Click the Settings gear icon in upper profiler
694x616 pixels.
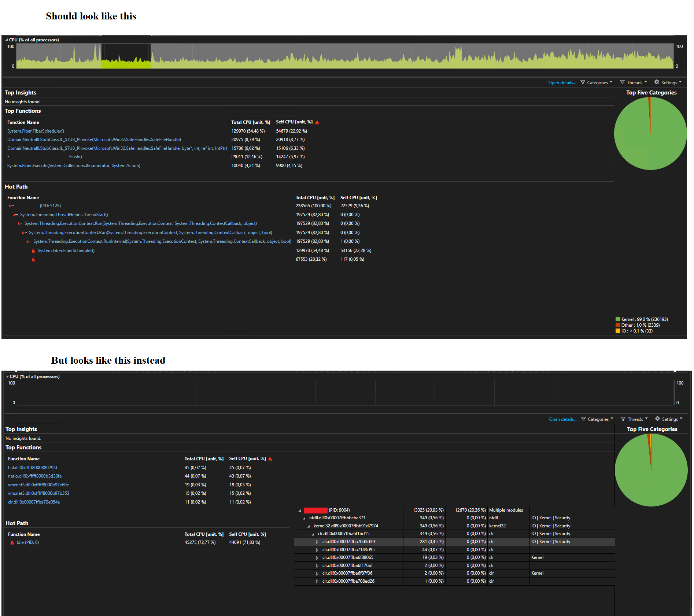[657, 82]
